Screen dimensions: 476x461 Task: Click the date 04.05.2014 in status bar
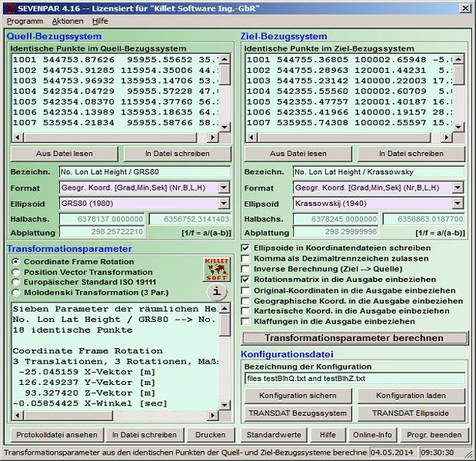[392, 453]
